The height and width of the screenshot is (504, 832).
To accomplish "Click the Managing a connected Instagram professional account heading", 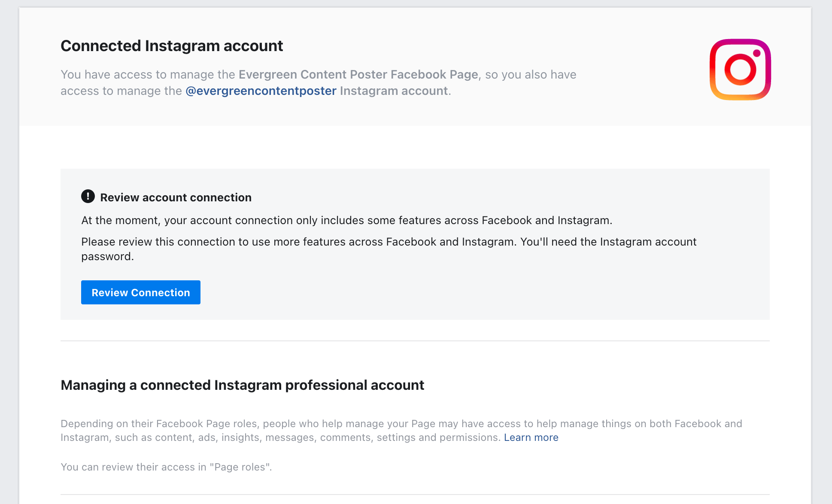I will (242, 385).
